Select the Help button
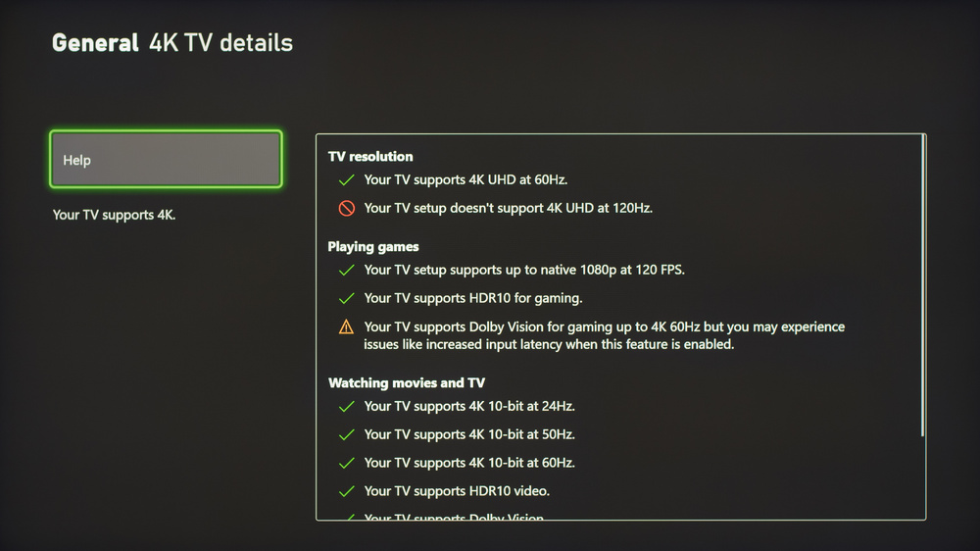The width and height of the screenshot is (980, 551). [166, 160]
